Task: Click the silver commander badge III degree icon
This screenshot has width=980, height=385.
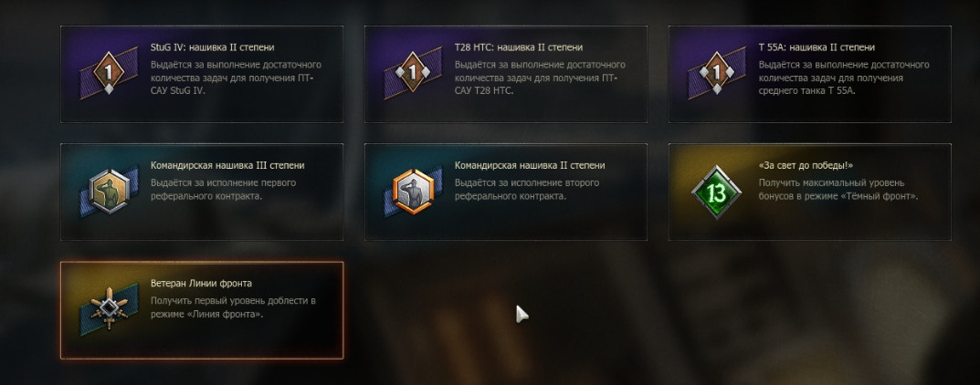Action: (109, 192)
